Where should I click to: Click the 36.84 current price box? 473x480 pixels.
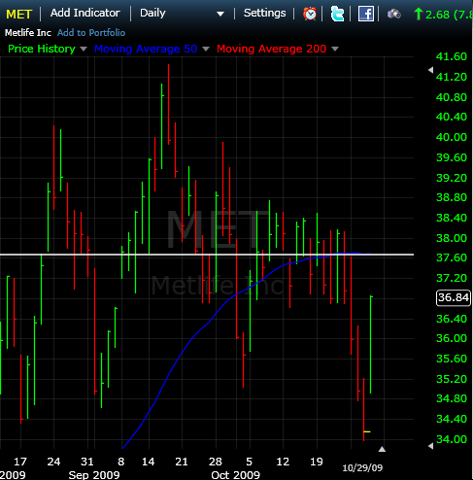(x=453, y=298)
